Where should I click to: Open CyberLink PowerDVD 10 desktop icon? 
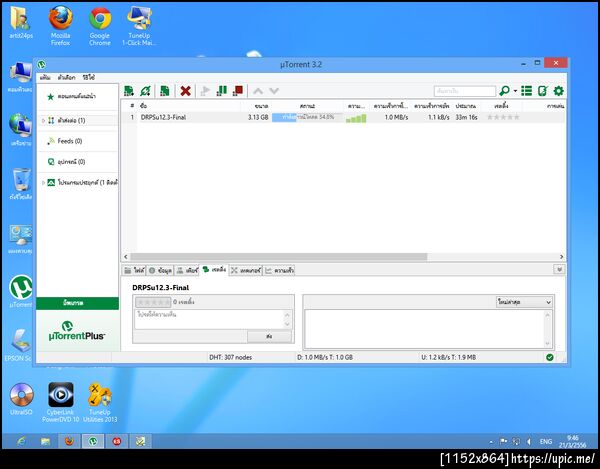pos(60,402)
